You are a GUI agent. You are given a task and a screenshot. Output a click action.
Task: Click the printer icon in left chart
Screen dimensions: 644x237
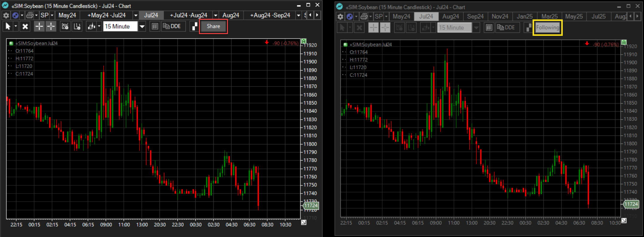point(30,16)
